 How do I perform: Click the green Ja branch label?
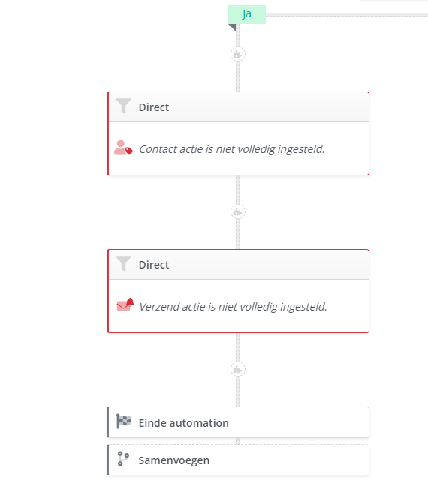point(247,14)
